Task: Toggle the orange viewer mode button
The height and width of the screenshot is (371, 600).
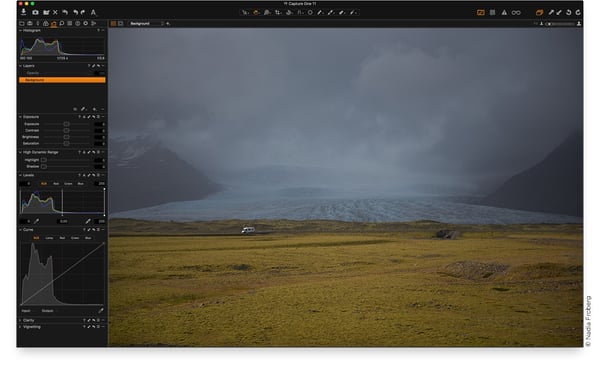Action: 481,13
